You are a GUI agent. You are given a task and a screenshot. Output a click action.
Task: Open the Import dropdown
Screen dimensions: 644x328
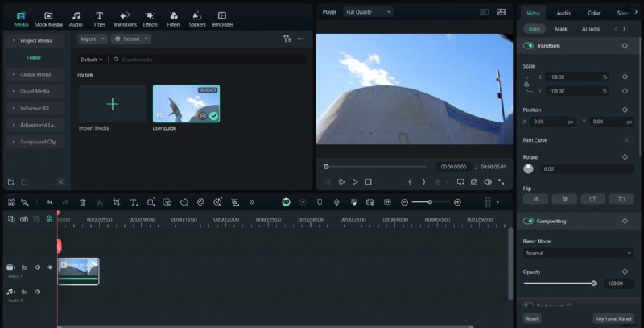point(93,39)
